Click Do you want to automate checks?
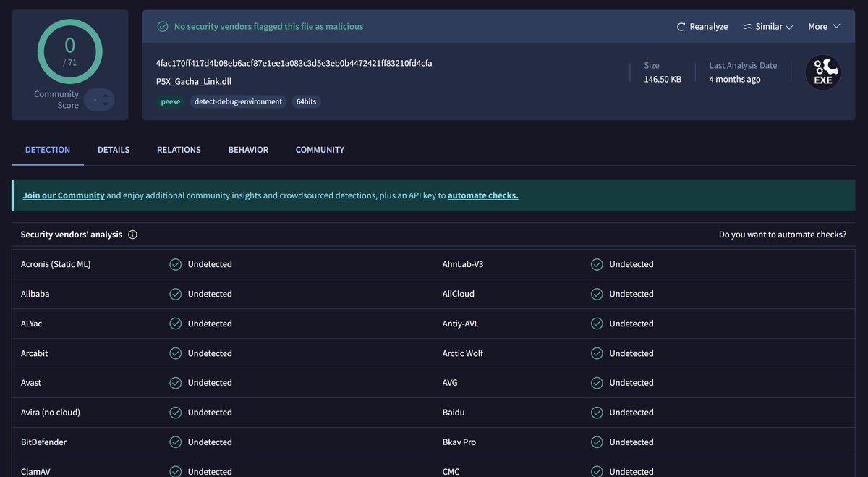Image resolution: width=868 pixels, height=477 pixels. click(x=783, y=235)
